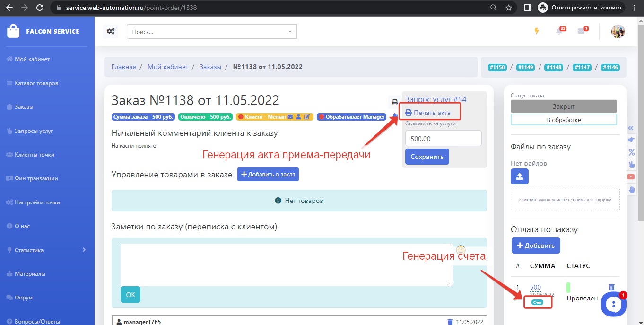This screenshot has width=644, height=325.
Task: Open Фин транзакции in the sidebar
Action: pyautogui.click(x=36, y=178)
